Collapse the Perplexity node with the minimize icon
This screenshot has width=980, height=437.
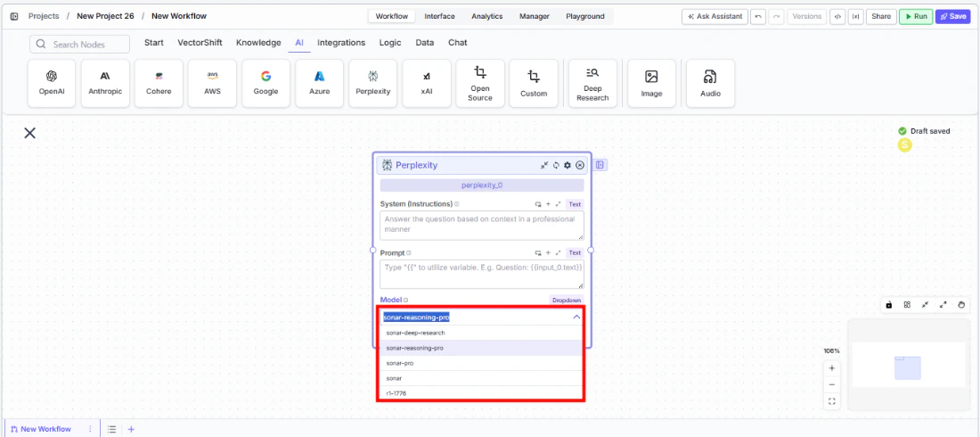coord(544,165)
